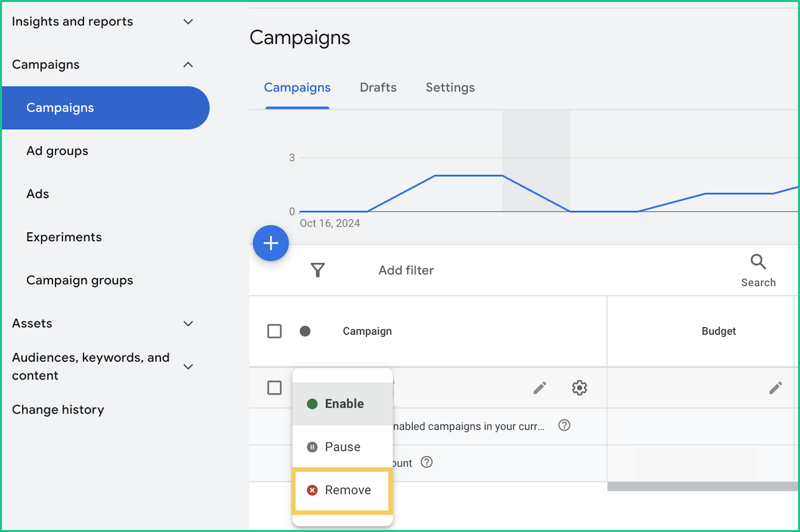Open Campaign groups in sidebar
Viewport: 800px width, 532px height.
click(80, 280)
